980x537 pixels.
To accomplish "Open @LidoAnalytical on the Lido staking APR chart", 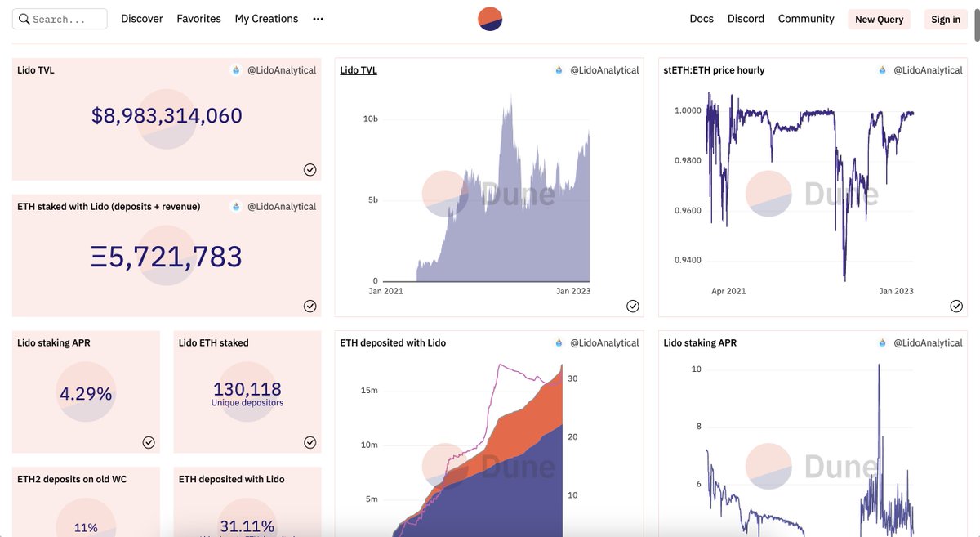I will pyautogui.click(x=928, y=343).
